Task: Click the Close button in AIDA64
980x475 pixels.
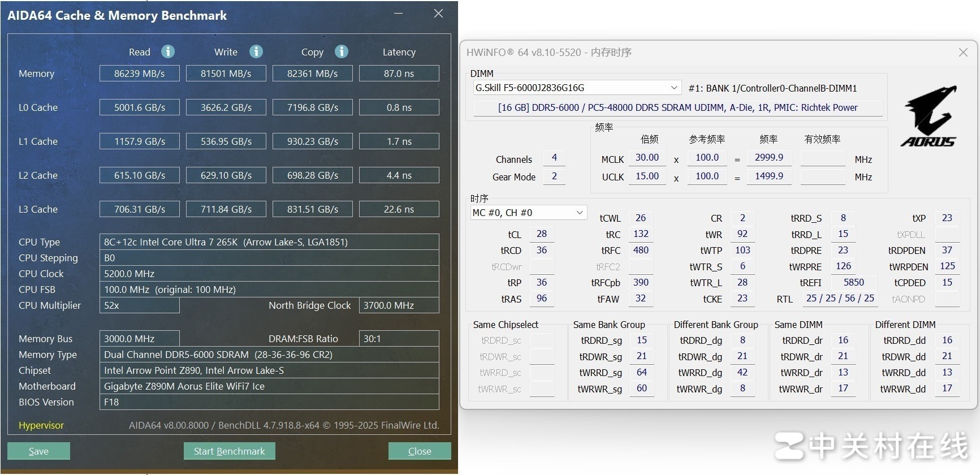Action: tap(420, 451)
